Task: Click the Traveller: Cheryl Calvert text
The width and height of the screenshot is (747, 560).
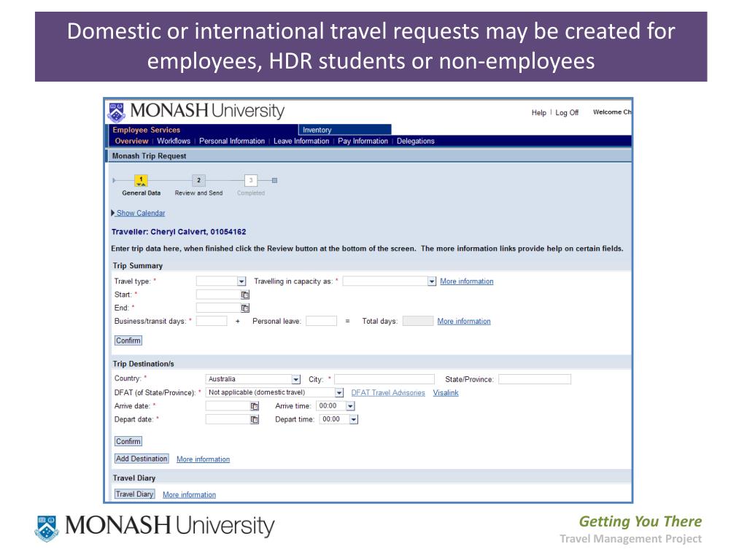Action: click(x=179, y=232)
